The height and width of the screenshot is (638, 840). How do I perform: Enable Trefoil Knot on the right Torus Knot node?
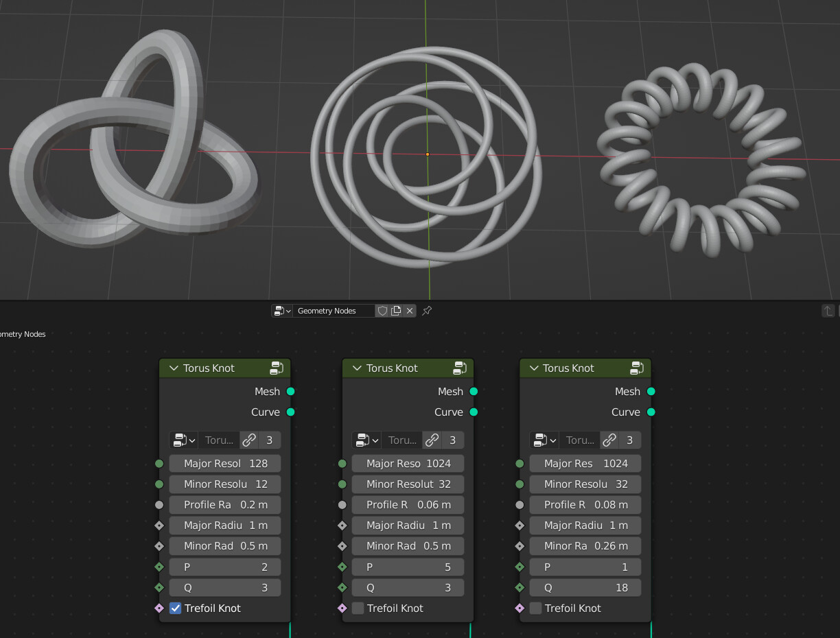[535, 608]
